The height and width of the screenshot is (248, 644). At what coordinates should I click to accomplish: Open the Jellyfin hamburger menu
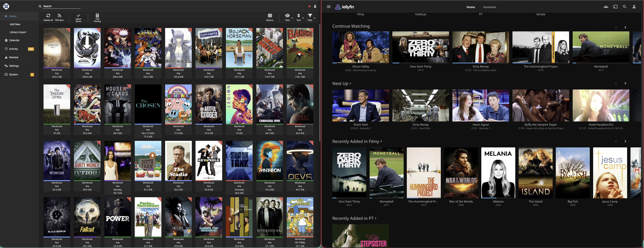329,7
